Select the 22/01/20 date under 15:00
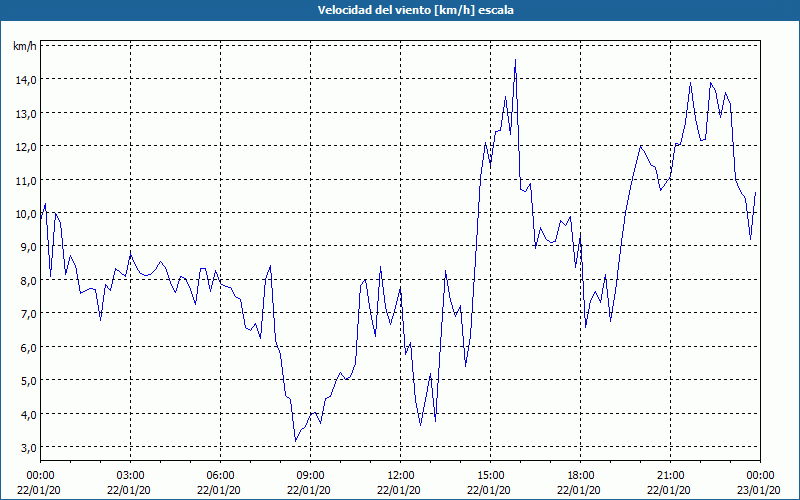This screenshot has height=500, width=800. [x=489, y=490]
